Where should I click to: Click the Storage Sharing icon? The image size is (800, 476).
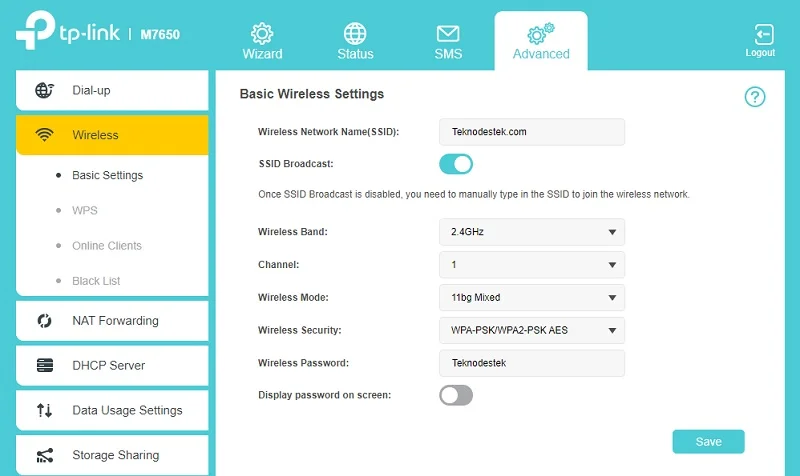pyautogui.click(x=45, y=455)
